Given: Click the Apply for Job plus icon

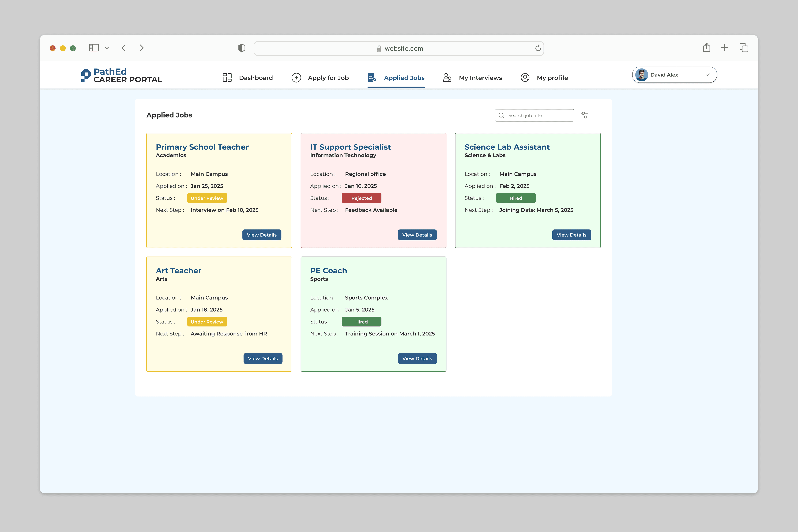Looking at the screenshot, I should click(296, 78).
